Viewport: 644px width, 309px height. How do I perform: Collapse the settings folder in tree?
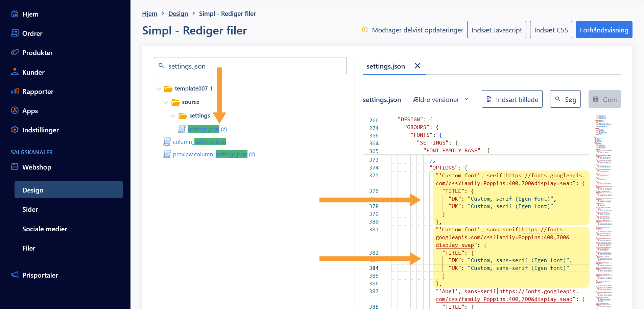coord(173,116)
